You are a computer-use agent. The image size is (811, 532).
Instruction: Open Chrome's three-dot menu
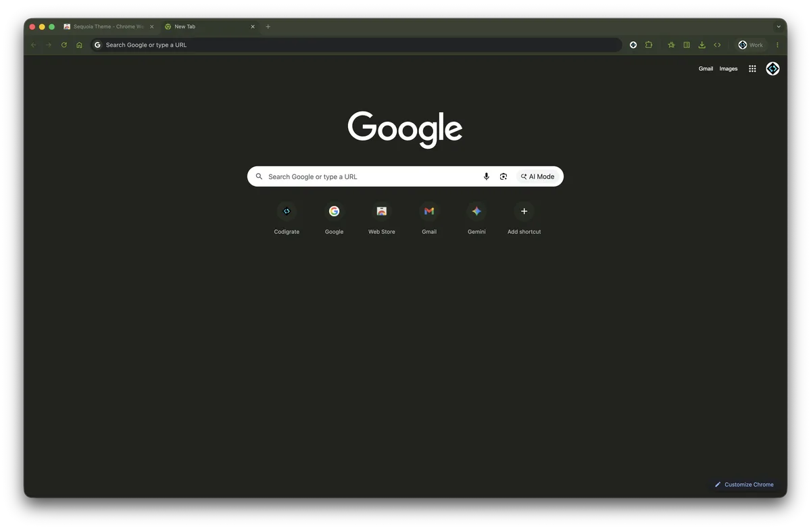click(777, 45)
